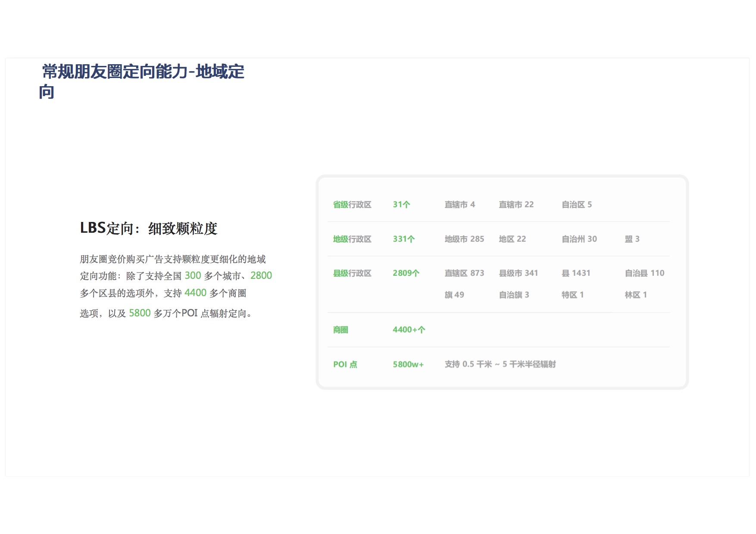Select the 自治县 110 entry

click(644, 273)
